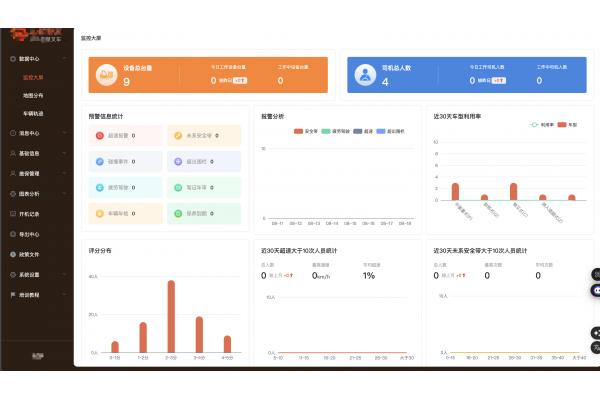Toggle the 超速 legend in 报警分析 chart

click(x=359, y=131)
